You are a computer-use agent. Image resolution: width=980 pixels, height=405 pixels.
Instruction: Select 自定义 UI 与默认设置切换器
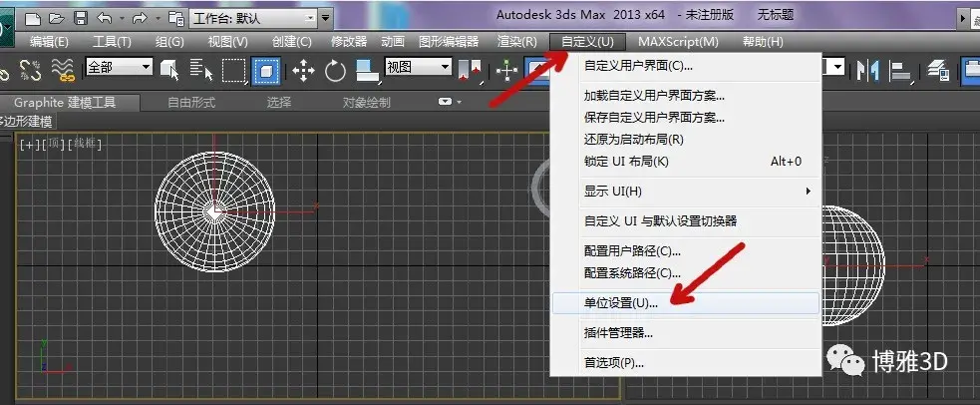685,221
